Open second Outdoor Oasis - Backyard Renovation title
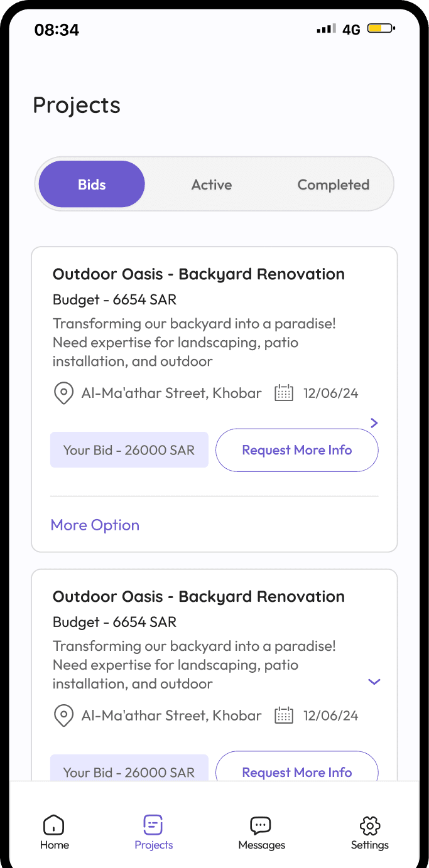The height and width of the screenshot is (868, 429). pyautogui.click(x=198, y=596)
